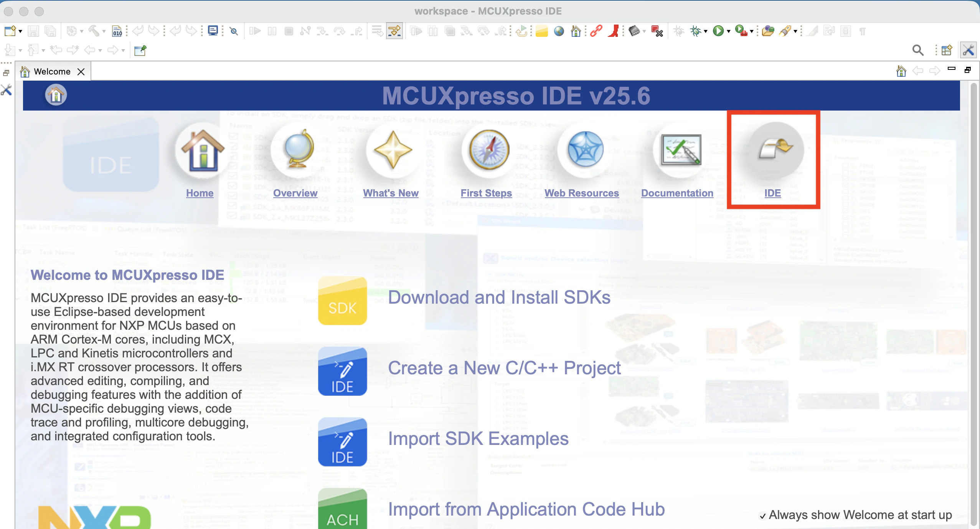Open the Documentation link
The image size is (980, 529).
[x=677, y=193]
